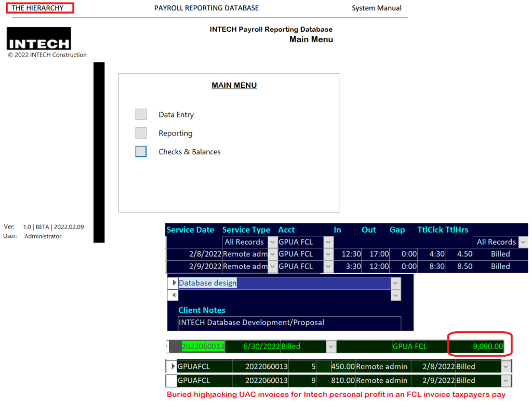The height and width of the screenshot is (402, 532).
Task: Click the 450.00 amount cell
Action: coord(336,366)
